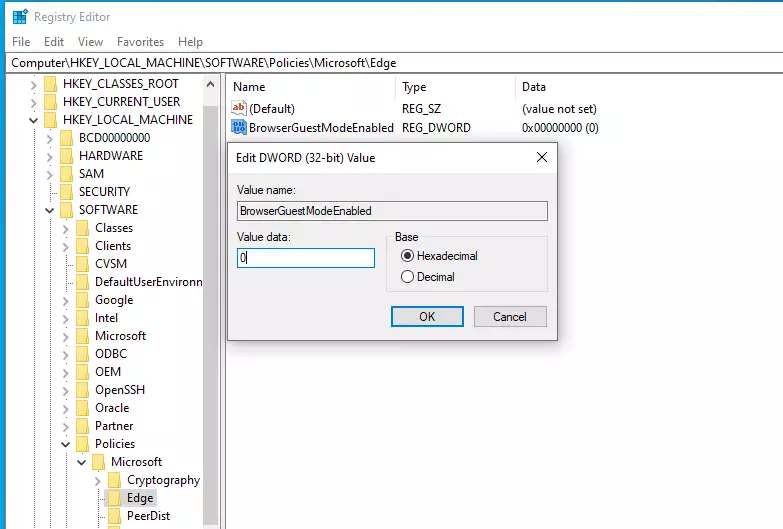The image size is (783, 529).
Task: Expand the Cryptography key
Action: coord(97,481)
